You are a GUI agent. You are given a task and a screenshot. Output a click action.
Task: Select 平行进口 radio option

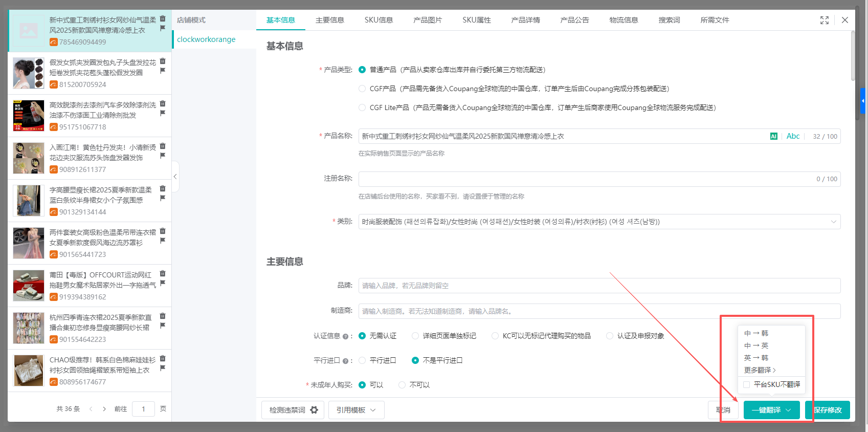tap(362, 360)
